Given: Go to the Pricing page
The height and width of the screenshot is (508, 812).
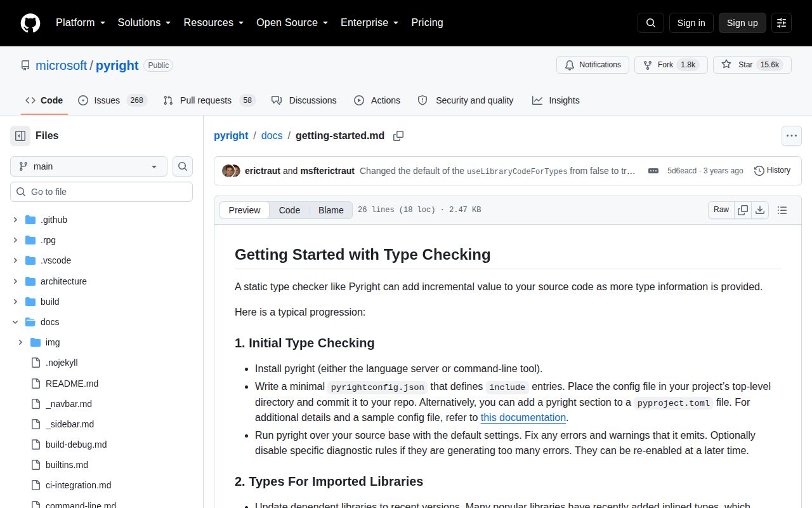Looking at the screenshot, I should 427,23.
